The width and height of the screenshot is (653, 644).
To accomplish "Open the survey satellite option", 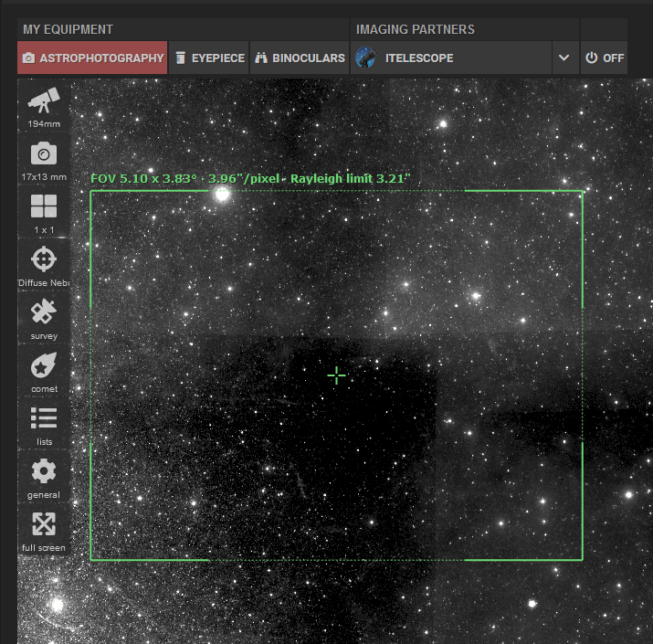I will point(44,318).
